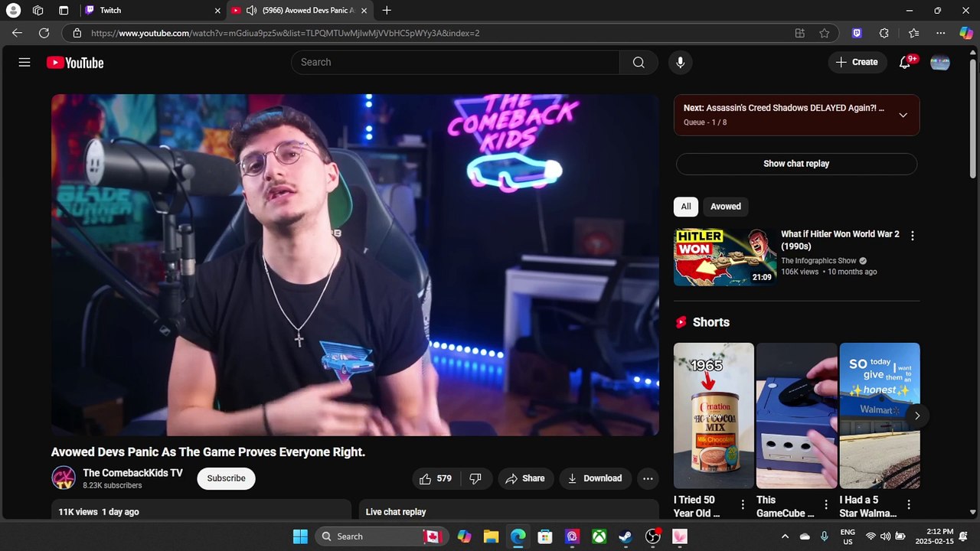The image size is (980, 551).
Task: Select the All filter chip
Action: coord(686,207)
